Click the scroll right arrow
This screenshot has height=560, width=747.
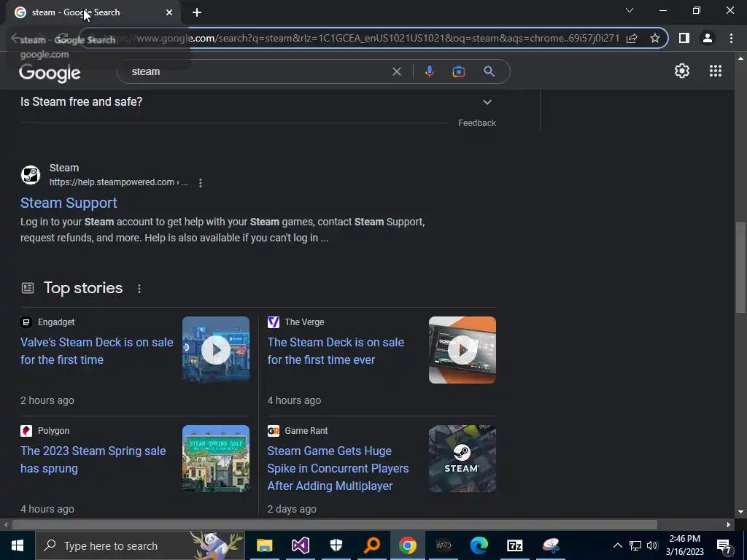coord(729,525)
